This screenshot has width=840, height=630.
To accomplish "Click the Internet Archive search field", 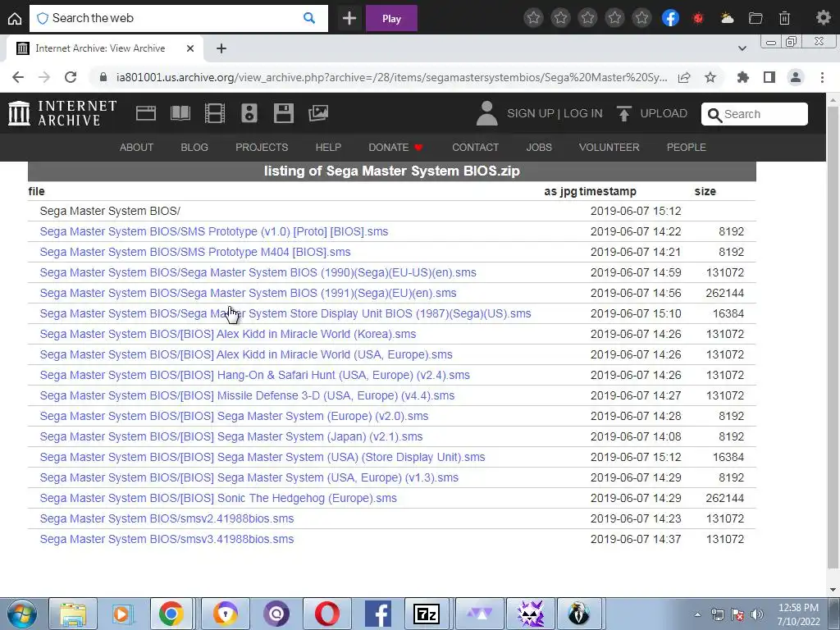I will click(x=755, y=114).
